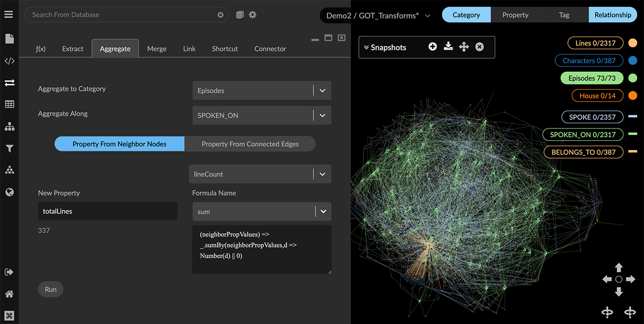Open the hamburger menu icon
The width and height of the screenshot is (644, 324).
click(x=9, y=15)
